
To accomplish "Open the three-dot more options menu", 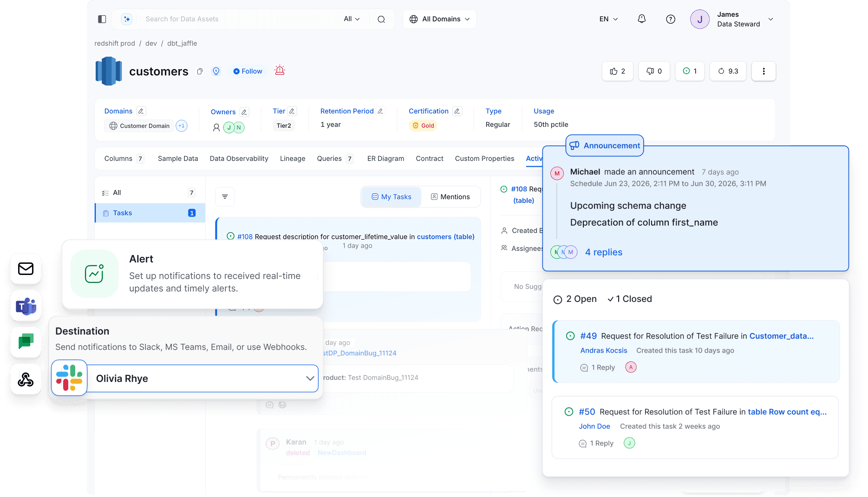I will pyautogui.click(x=764, y=71).
